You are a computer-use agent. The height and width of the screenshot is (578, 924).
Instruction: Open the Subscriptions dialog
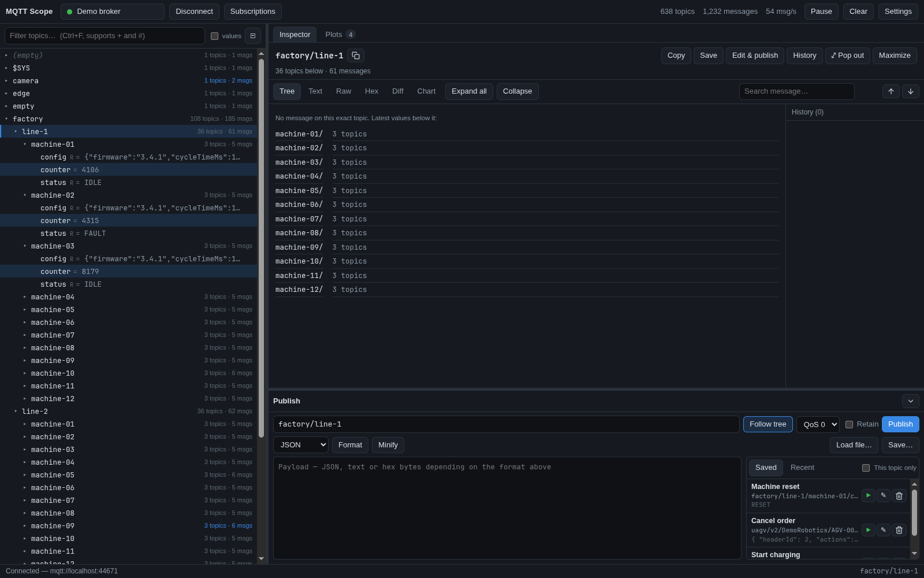[x=252, y=12]
